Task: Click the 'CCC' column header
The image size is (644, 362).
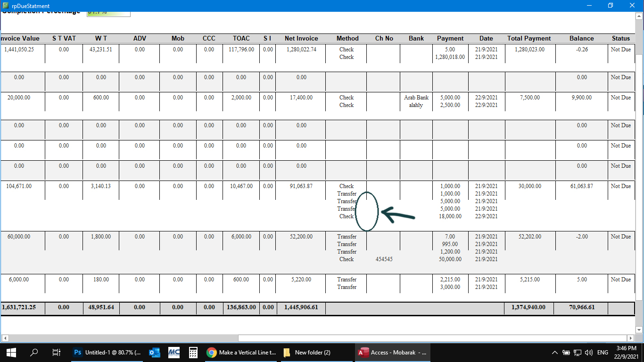Action: click(x=209, y=38)
